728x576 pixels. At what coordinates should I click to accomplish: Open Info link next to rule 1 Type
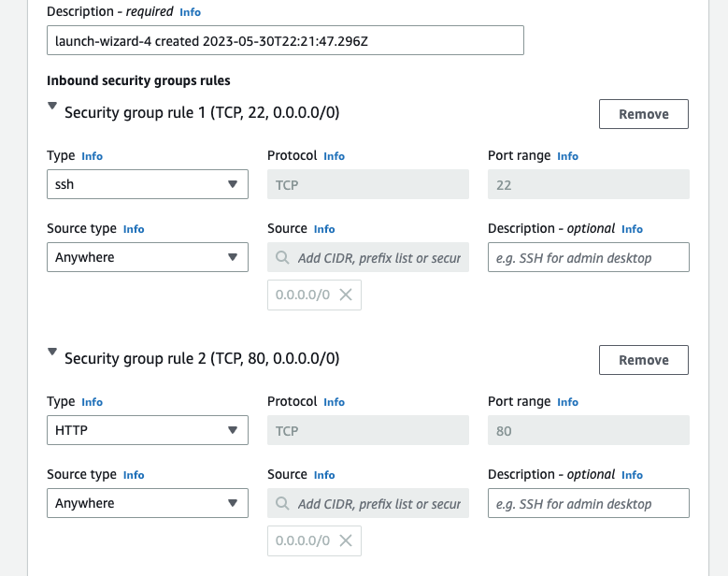pos(92,156)
